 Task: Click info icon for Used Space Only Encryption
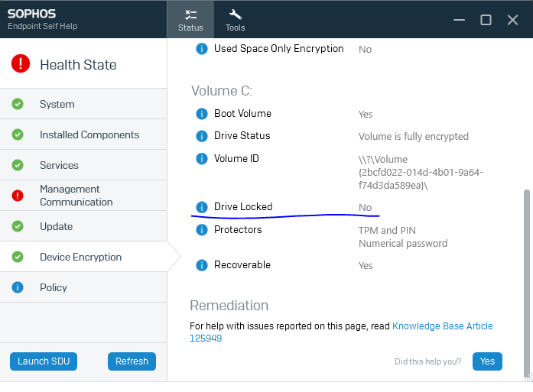click(202, 49)
